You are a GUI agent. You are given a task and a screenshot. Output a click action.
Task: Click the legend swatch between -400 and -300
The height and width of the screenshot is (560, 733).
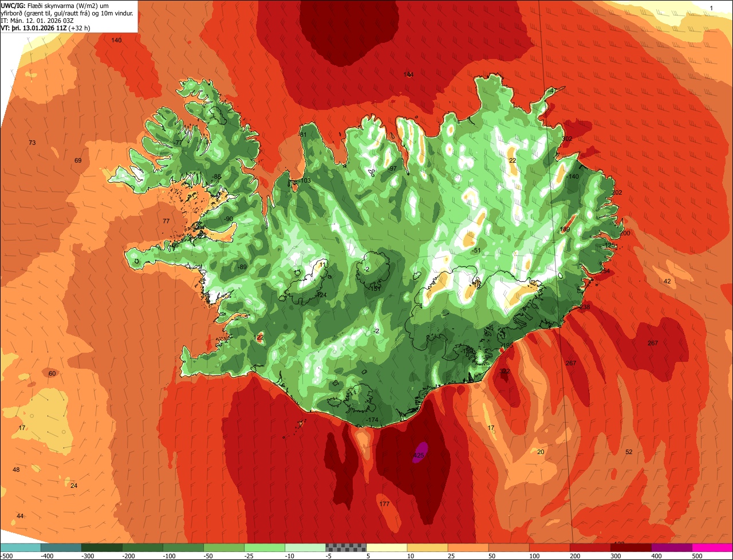pyautogui.click(x=61, y=547)
